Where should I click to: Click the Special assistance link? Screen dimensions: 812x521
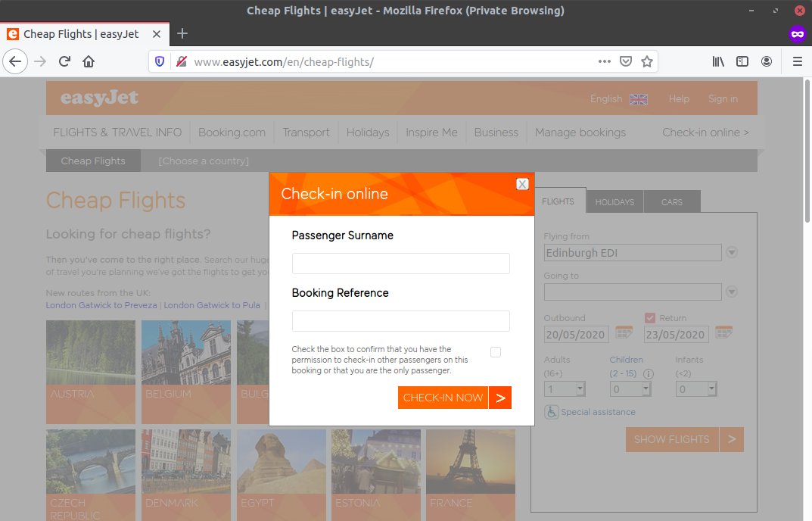tap(598, 412)
